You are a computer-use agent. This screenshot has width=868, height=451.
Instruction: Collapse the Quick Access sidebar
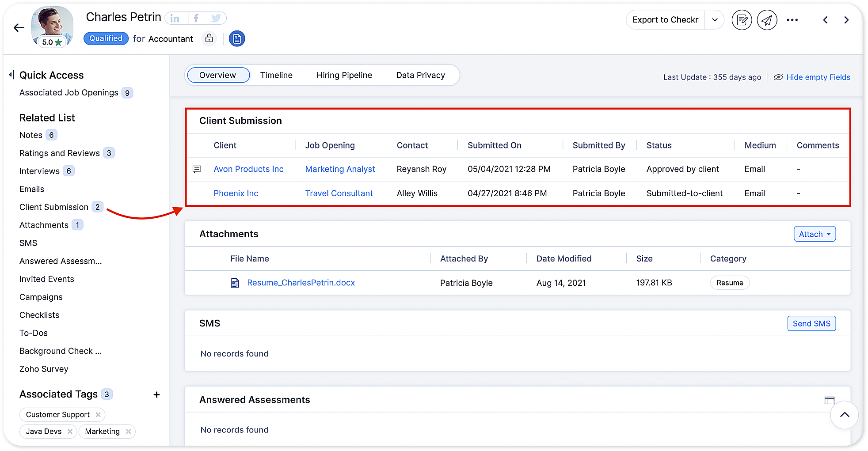pos(11,75)
